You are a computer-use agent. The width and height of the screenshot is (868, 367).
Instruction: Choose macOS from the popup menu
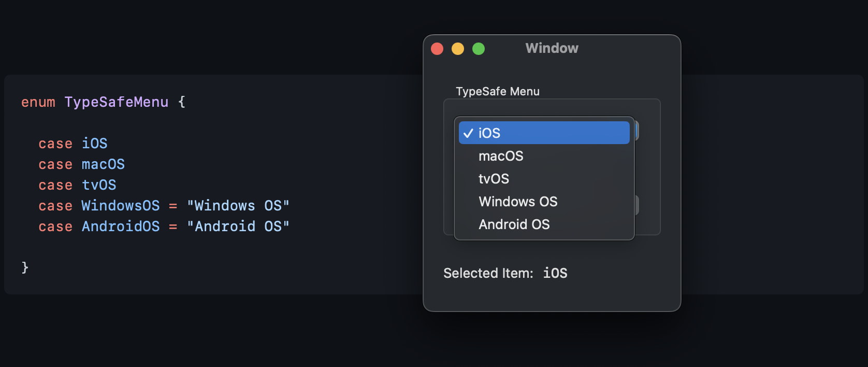pos(544,156)
